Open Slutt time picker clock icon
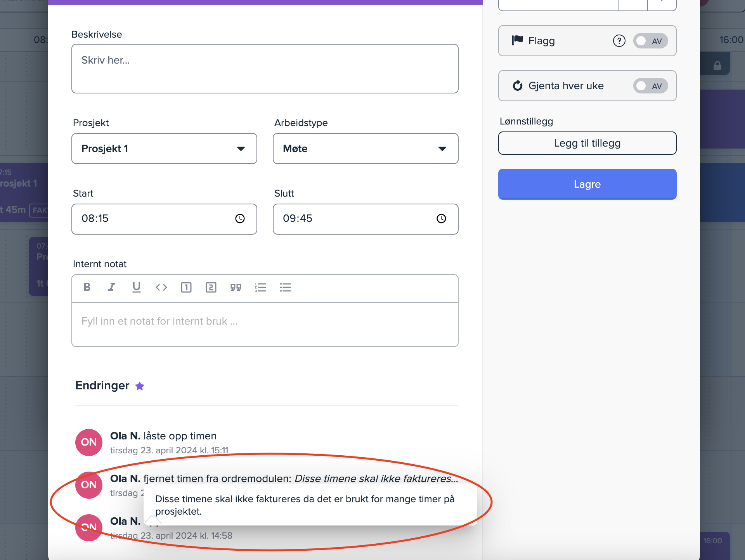Image resolution: width=745 pixels, height=560 pixels. [x=441, y=219]
